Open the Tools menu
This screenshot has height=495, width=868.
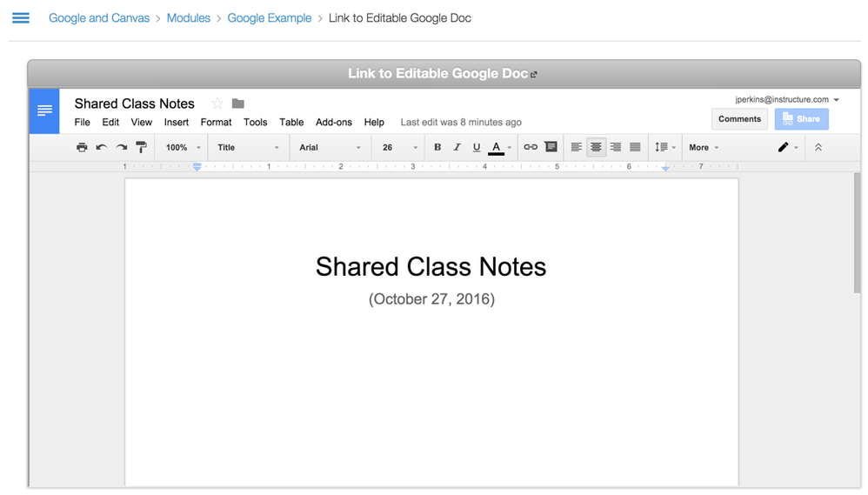coord(255,123)
